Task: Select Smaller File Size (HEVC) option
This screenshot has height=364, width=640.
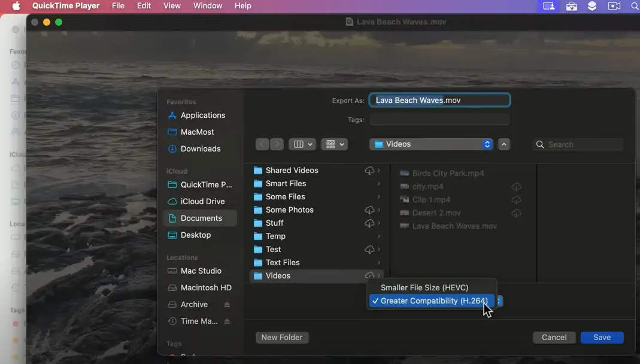Action: [424, 288]
